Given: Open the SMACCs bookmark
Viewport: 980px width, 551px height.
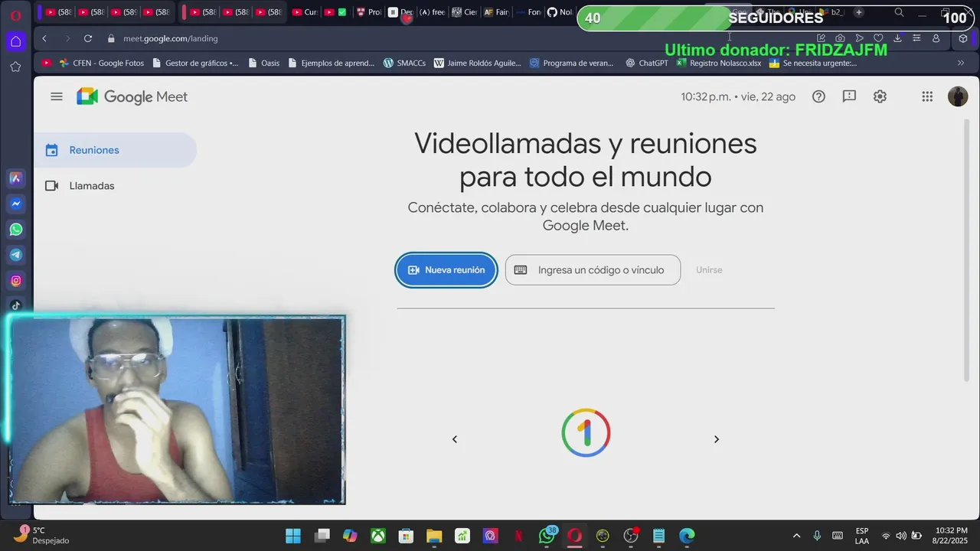Looking at the screenshot, I should click(404, 63).
